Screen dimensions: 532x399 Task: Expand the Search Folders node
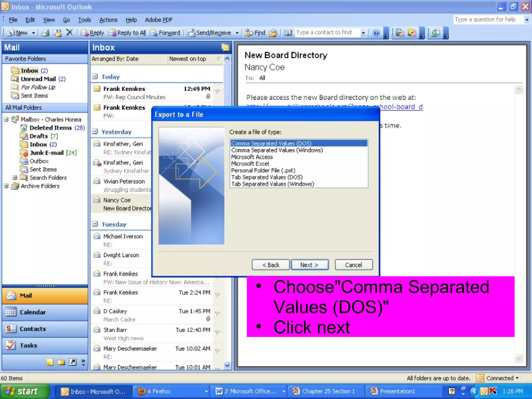[15, 178]
